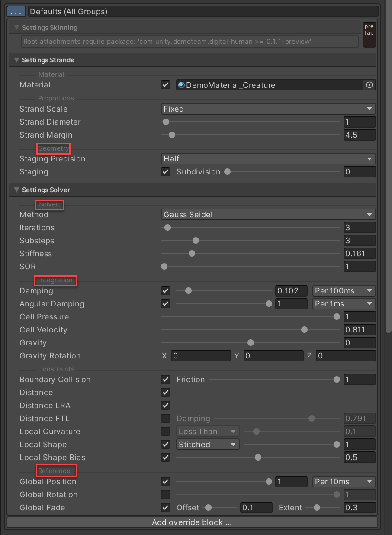Image resolution: width=392 pixels, height=535 pixels.
Task: Change Damping interval from Per 100ms
Action: (344, 291)
